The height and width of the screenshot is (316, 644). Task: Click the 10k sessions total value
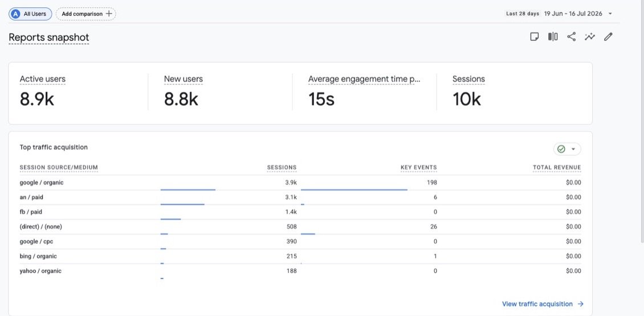pos(467,99)
